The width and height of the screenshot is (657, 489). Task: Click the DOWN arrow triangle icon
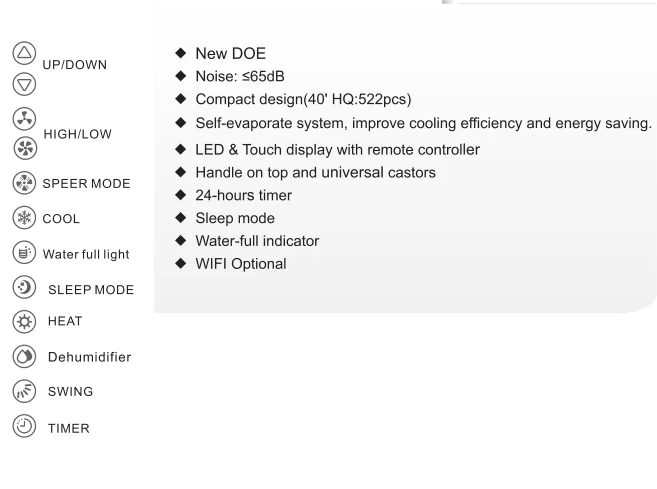(x=24, y=84)
